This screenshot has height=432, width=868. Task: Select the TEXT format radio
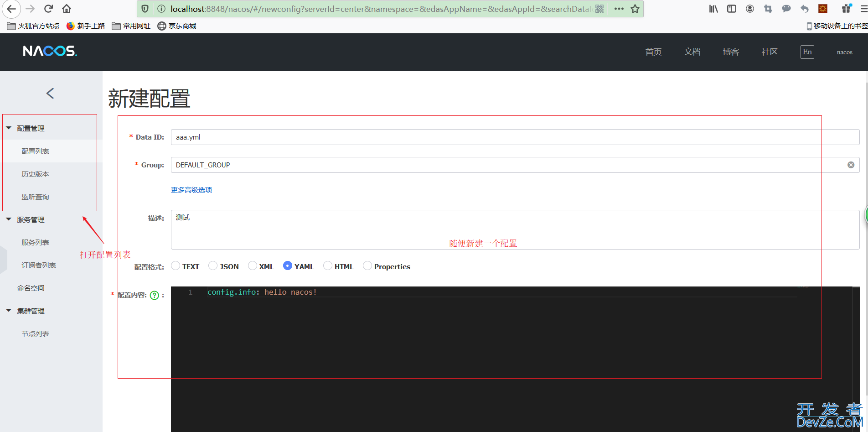(176, 266)
